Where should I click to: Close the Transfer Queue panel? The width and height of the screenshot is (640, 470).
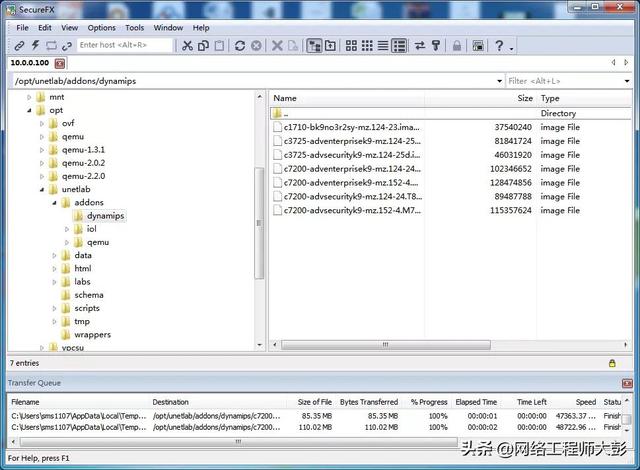(x=627, y=383)
